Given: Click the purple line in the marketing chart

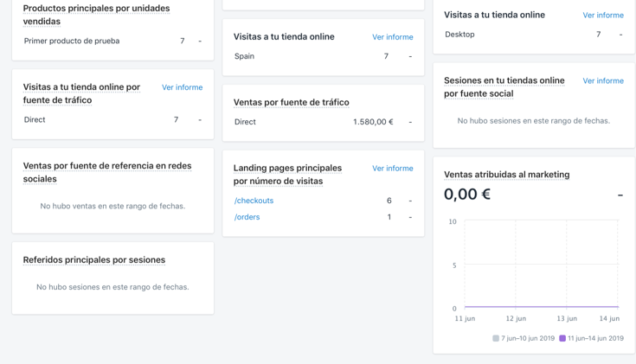Looking at the screenshot, I should (541, 306).
